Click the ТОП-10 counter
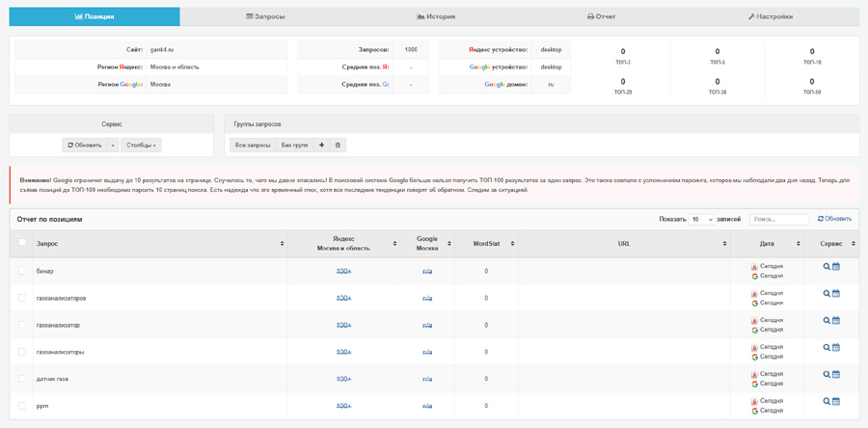The width and height of the screenshot is (868, 428). [812, 56]
